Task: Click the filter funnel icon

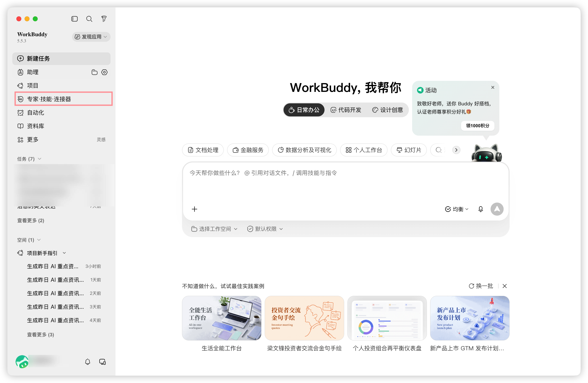Action: tap(104, 19)
